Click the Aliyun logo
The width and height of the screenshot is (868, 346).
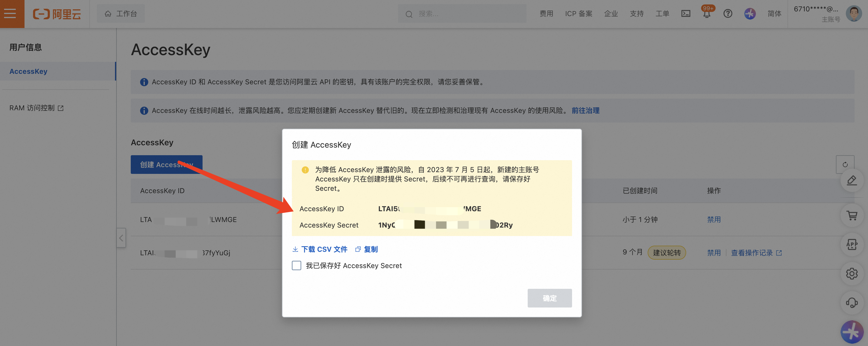pyautogui.click(x=57, y=14)
